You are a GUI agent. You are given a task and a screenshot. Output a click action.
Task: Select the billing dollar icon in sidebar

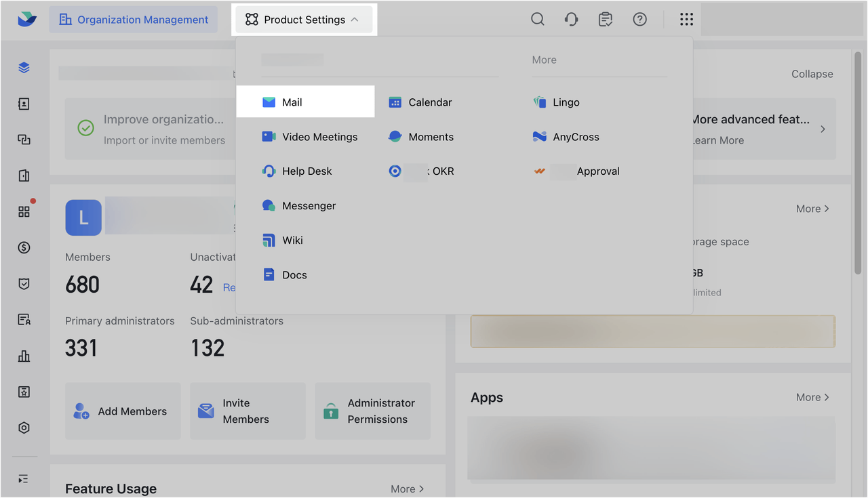click(24, 247)
